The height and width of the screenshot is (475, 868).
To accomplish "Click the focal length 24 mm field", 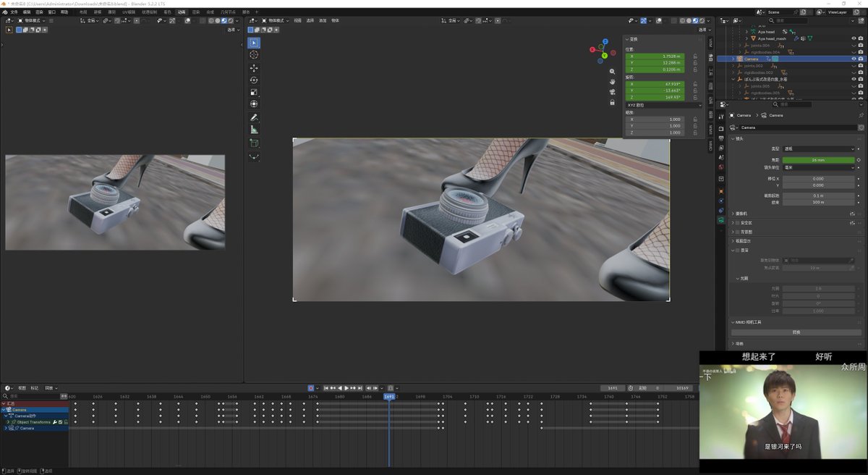I will 819,160.
